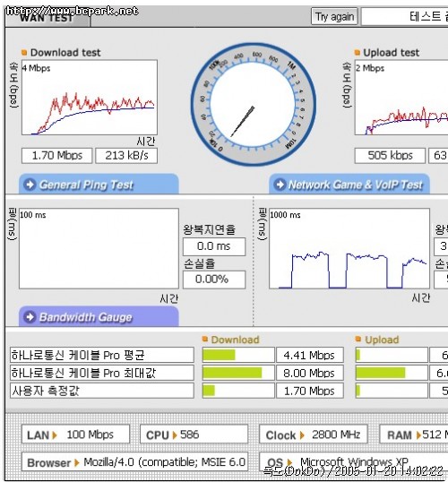Image resolution: width=448 pixels, height=482 pixels.
Task: Click the 0.00% loss rate field
Action: [214, 280]
